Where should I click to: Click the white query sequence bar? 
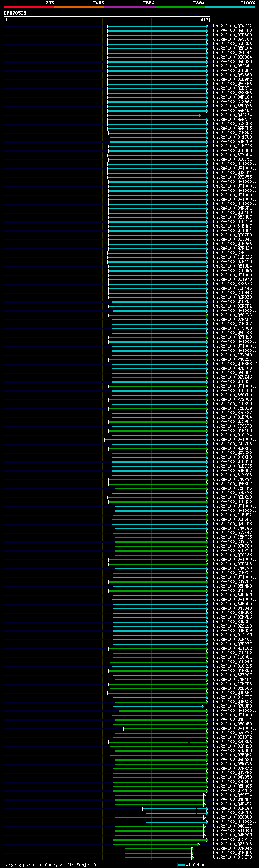tap(106, 17)
